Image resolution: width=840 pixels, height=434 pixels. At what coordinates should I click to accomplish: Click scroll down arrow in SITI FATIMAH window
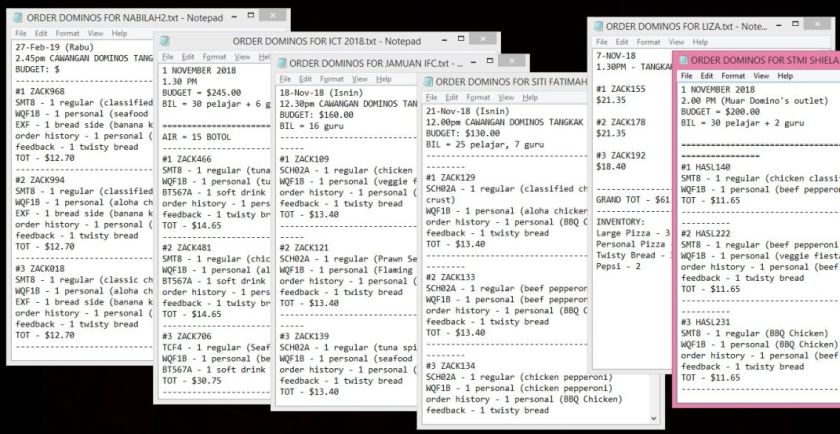(x=654, y=418)
